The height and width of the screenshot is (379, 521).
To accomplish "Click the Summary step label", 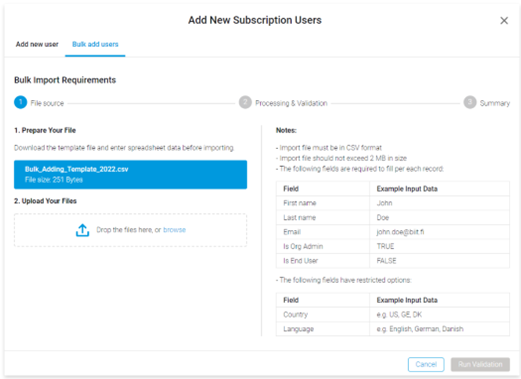I will pyautogui.click(x=495, y=103).
